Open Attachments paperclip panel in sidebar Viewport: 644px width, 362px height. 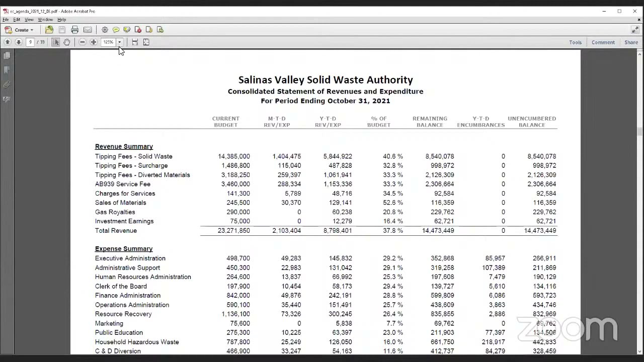click(x=7, y=84)
